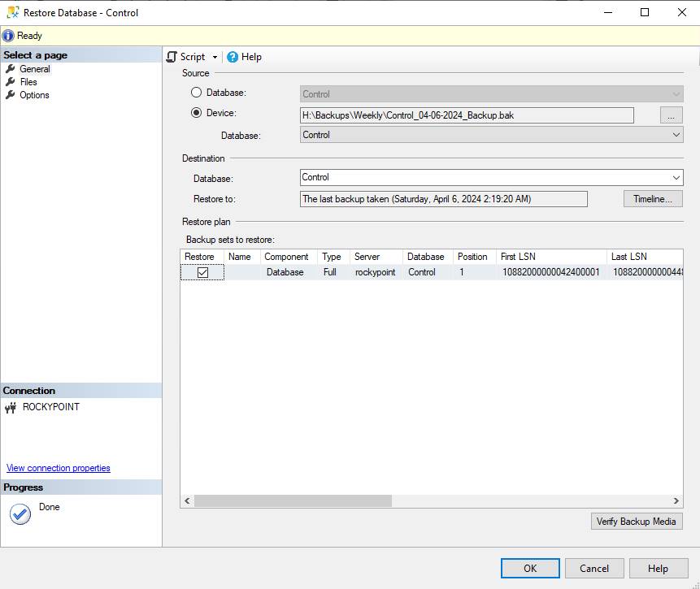Select the Database source radio button
Image resolution: width=700 pixels, height=589 pixels.
(196, 93)
